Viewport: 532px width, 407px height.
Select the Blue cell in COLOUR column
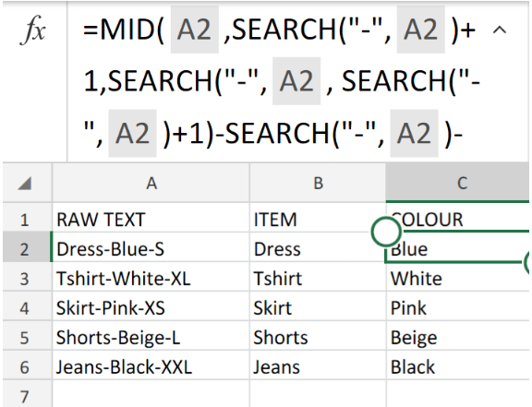click(458, 248)
